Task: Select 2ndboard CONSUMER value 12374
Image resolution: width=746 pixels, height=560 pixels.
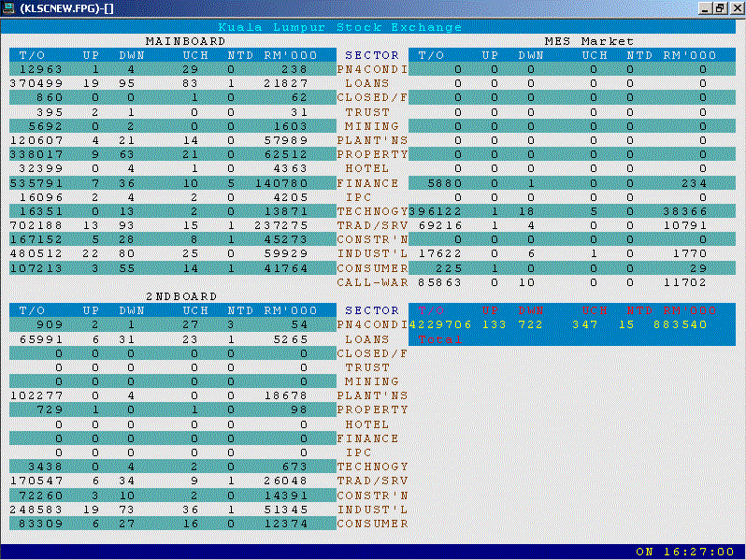Action: pos(286,524)
